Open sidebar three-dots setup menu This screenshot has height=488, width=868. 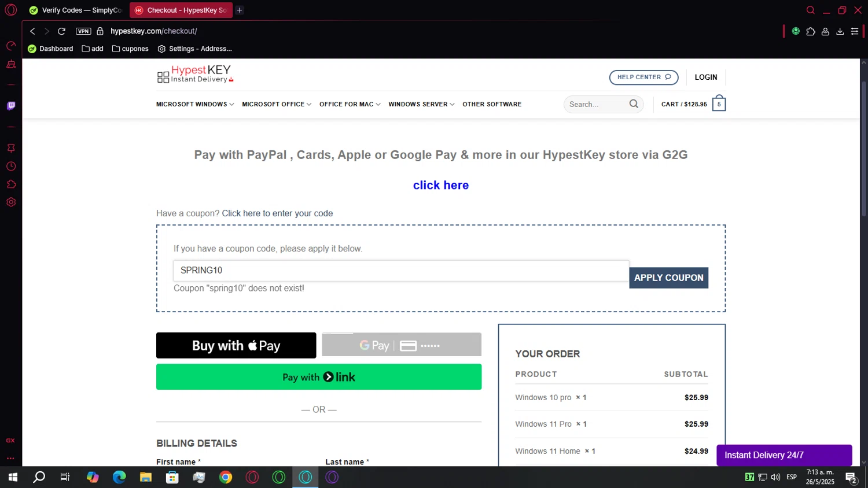pyautogui.click(x=10, y=458)
